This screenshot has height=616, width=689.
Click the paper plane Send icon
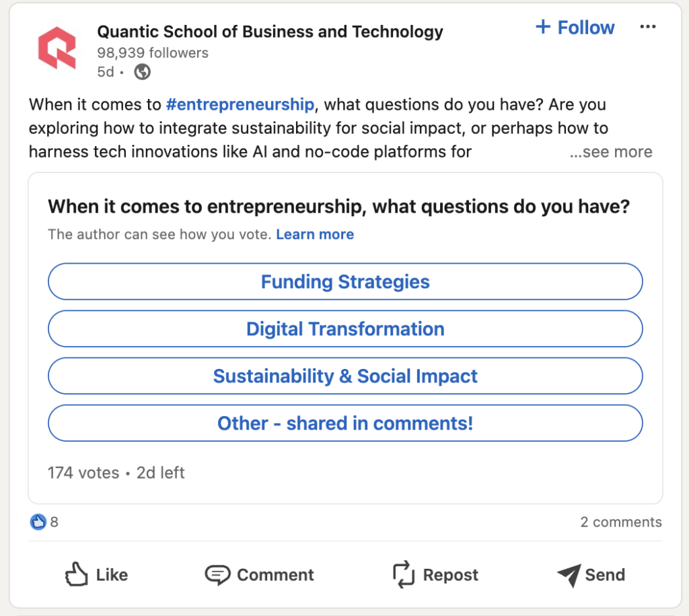(569, 575)
